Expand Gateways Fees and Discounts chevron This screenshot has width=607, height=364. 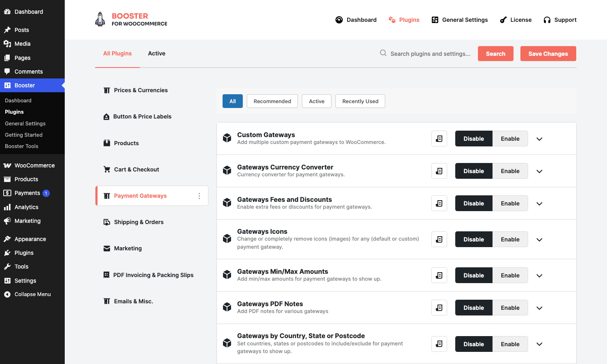point(539,204)
